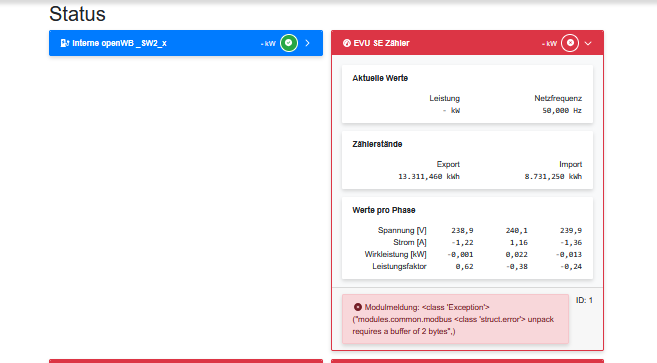Click the red error status icon

(570, 43)
